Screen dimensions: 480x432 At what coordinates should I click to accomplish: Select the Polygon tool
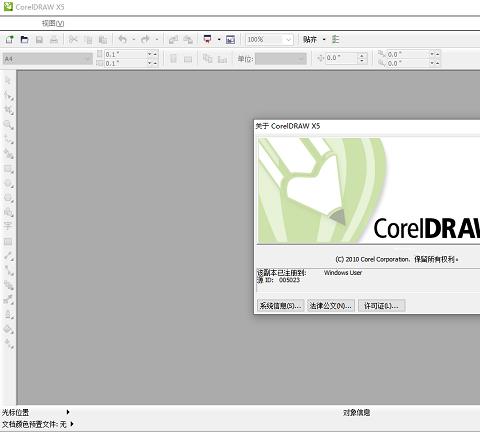8,198
